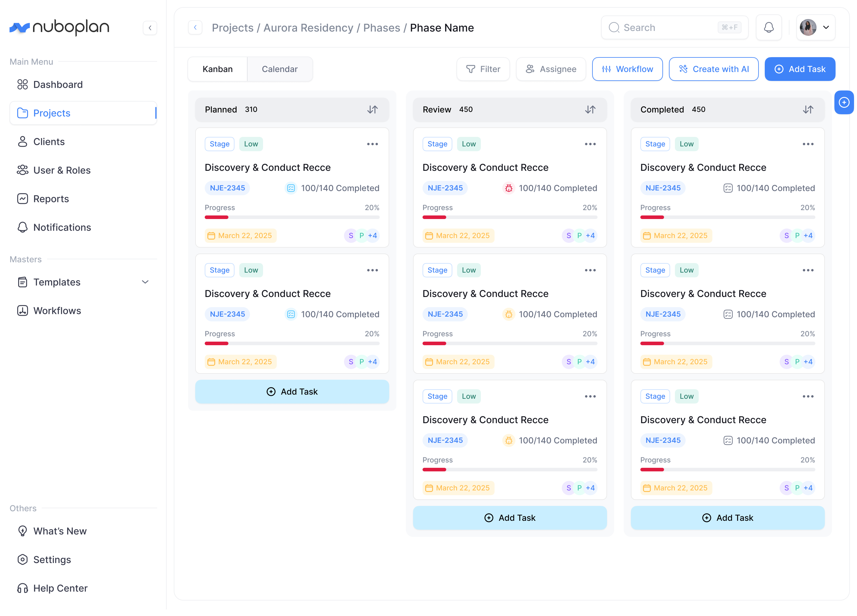This screenshot has width=857, height=616.
Task: Open Reports from the sidebar
Action: [x=51, y=199]
